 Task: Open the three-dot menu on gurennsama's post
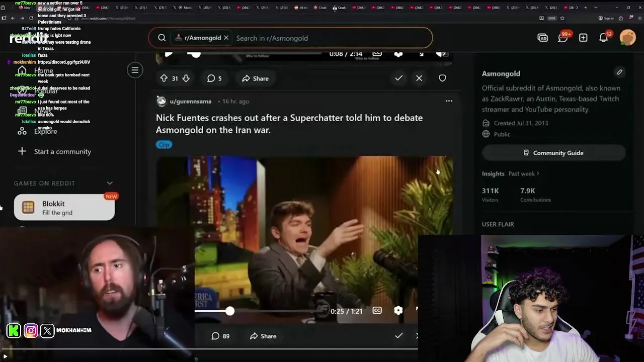[x=449, y=101]
